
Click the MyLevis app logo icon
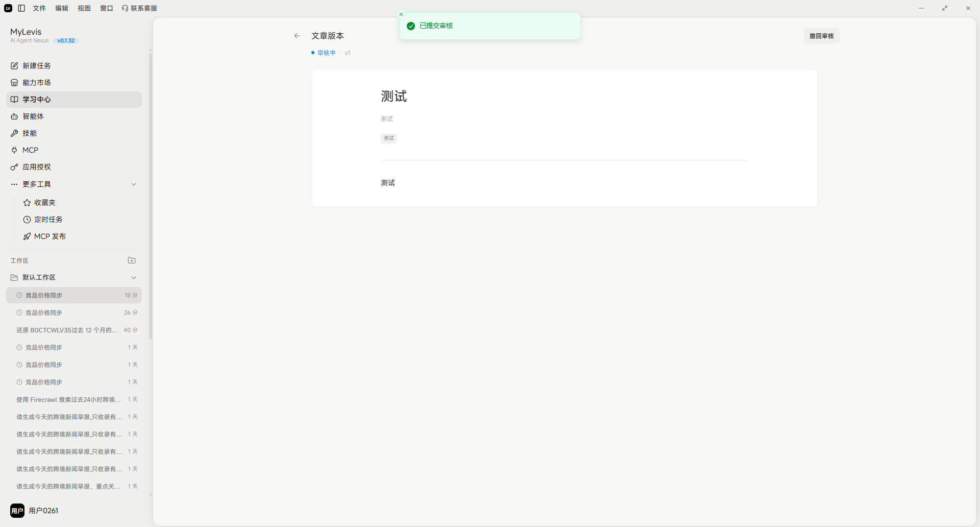click(x=8, y=8)
